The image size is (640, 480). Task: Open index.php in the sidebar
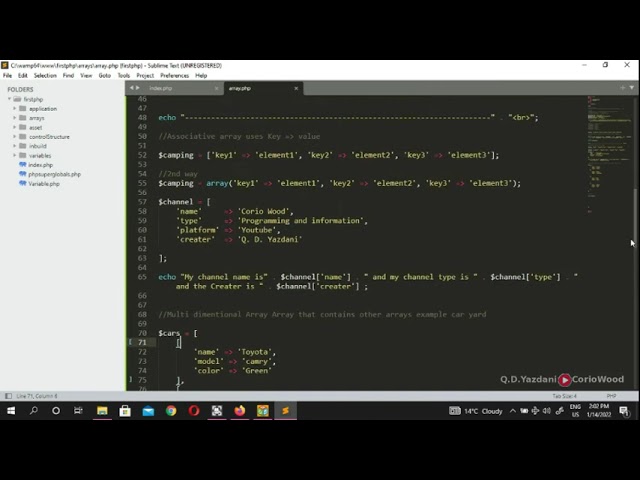(x=40, y=165)
